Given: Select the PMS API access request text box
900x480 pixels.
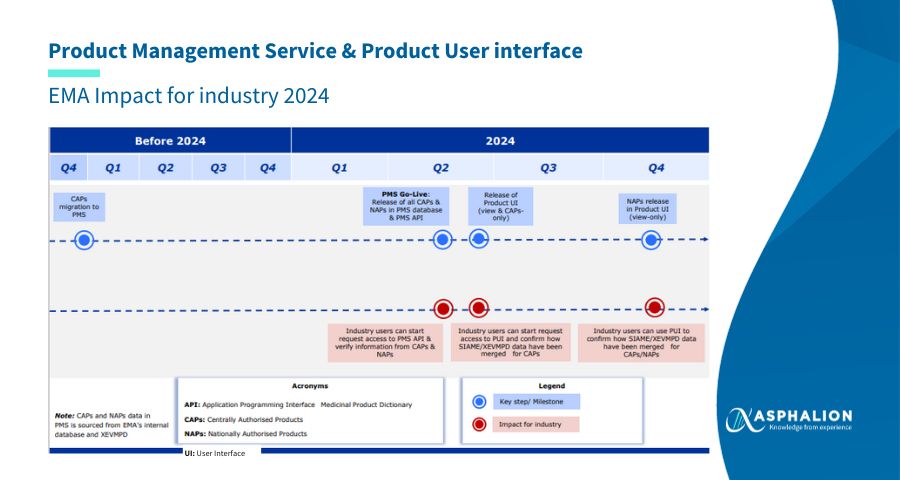Looking at the screenshot, I should click(x=385, y=343).
